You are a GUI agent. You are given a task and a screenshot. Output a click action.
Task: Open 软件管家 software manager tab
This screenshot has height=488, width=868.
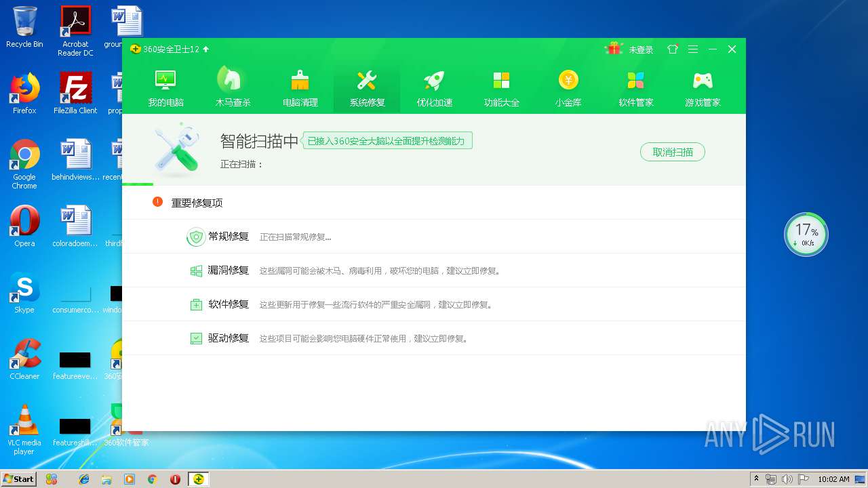(635, 87)
